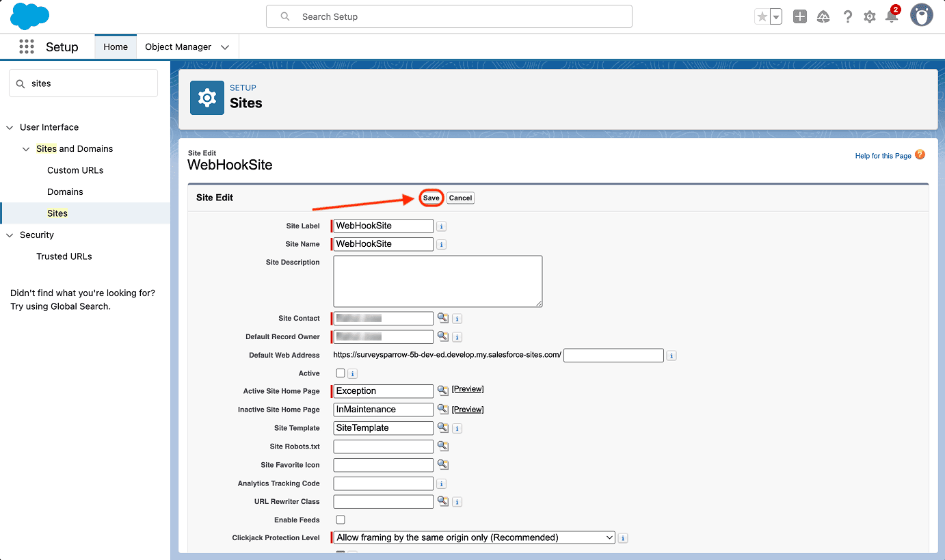
Task: Collapse the User Interface tree section
Action: [10, 127]
